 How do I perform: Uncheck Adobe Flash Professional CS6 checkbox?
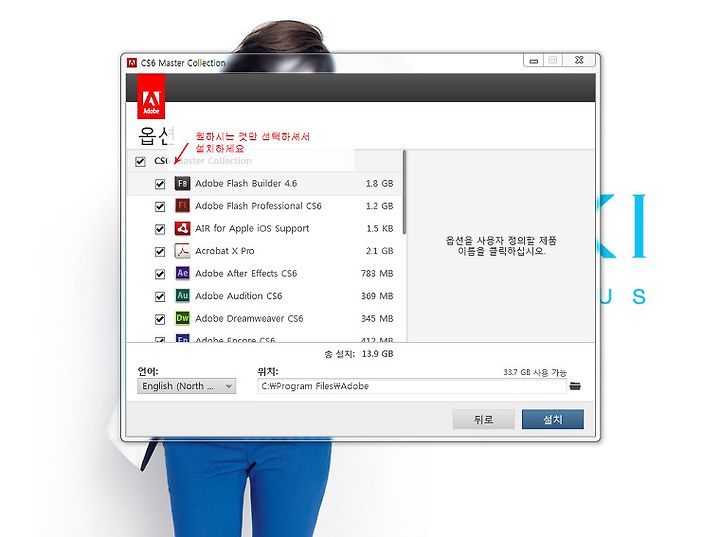pyautogui.click(x=160, y=206)
